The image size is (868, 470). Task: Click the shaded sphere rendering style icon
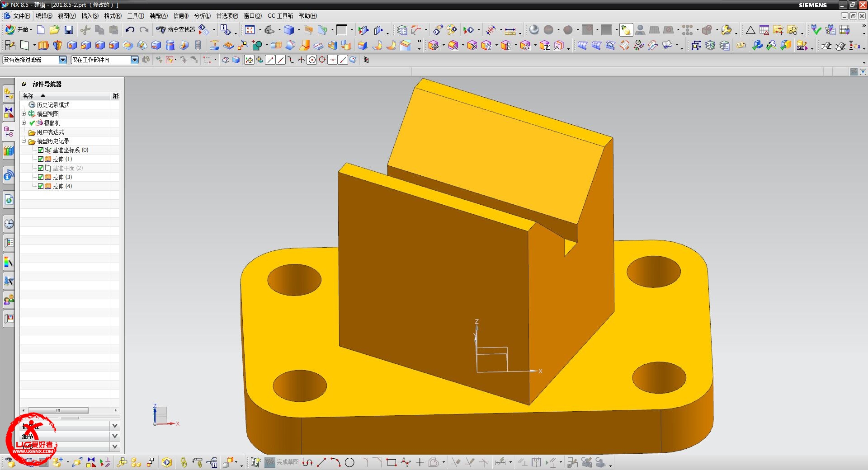click(x=534, y=30)
